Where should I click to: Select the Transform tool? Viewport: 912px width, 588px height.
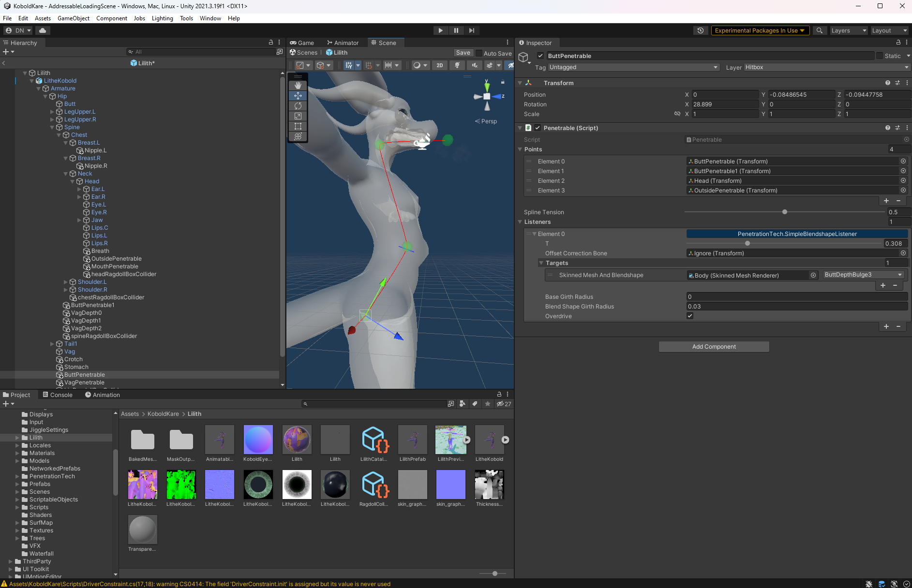[298, 136]
